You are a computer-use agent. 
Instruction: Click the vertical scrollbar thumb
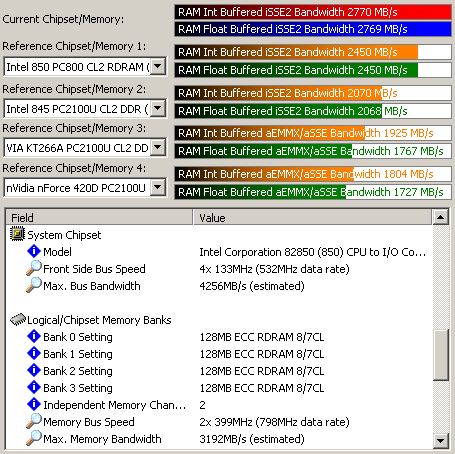[x=440, y=355]
